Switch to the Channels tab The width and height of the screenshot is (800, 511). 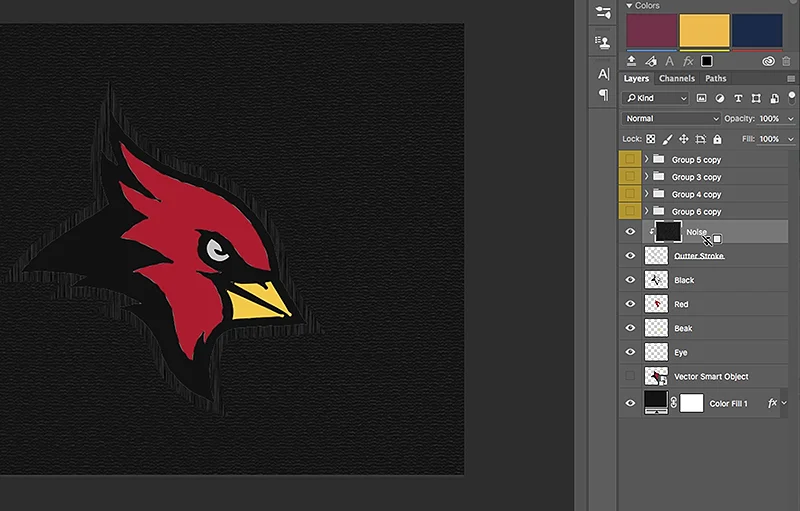677,79
